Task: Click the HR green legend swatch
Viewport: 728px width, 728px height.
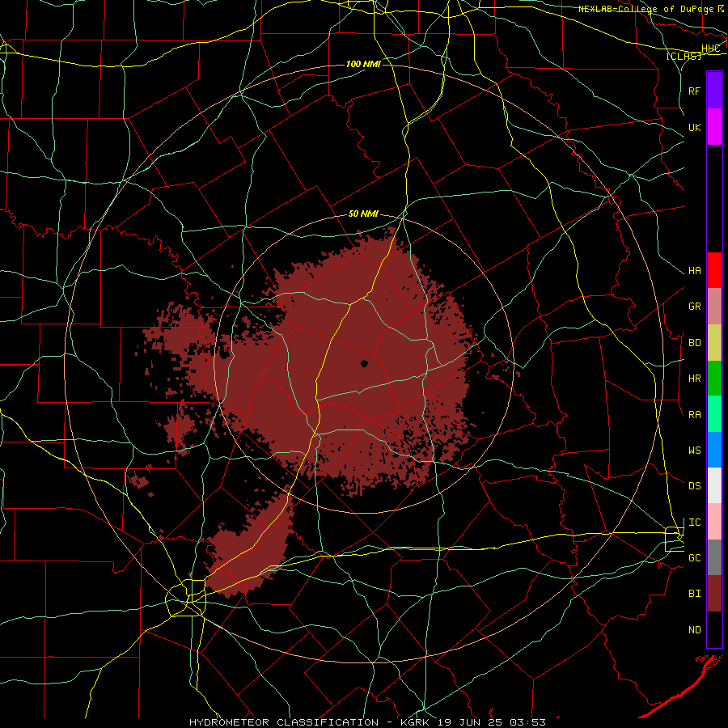Action: pyautogui.click(x=714, y=378)
